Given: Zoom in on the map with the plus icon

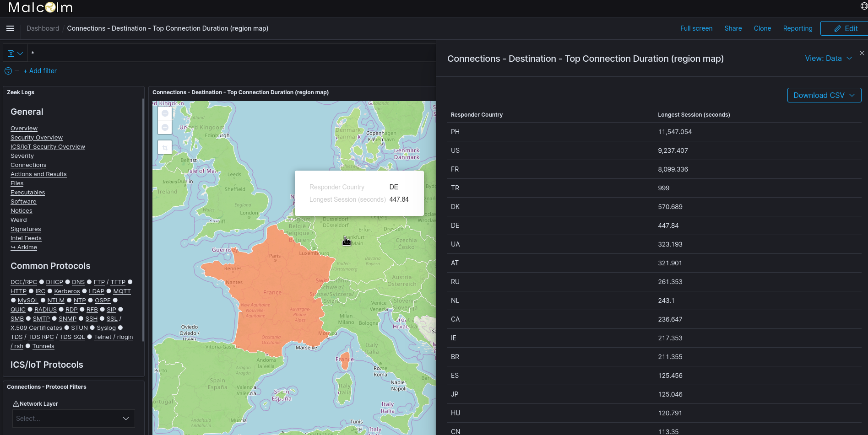Looking at the screenshot, I should pyautogui.click(x=165, y=113).
